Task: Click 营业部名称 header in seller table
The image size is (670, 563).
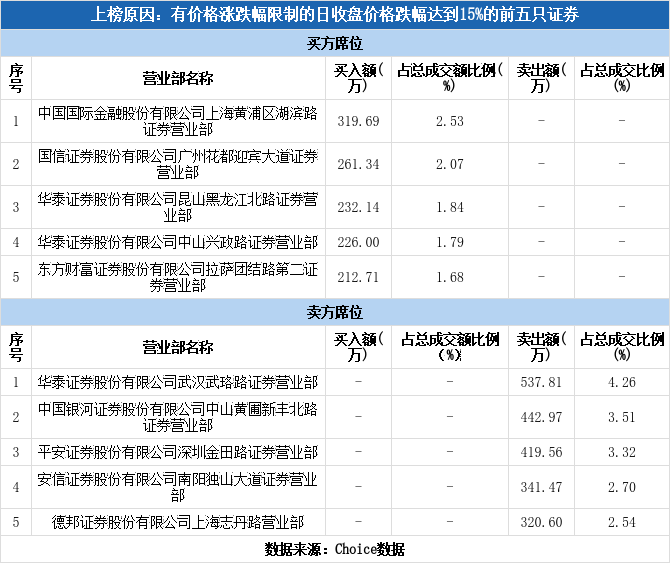Action: click(178, 347)
